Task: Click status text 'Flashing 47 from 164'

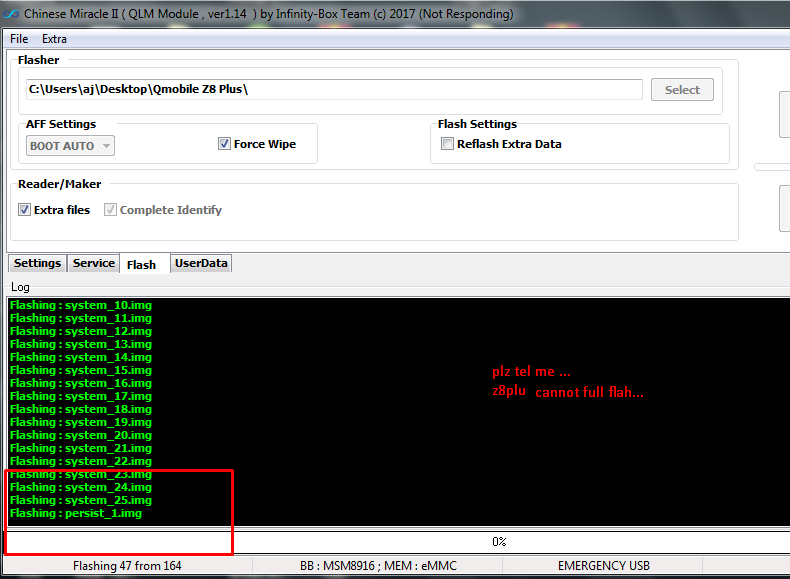Action: tap(127, 566)
